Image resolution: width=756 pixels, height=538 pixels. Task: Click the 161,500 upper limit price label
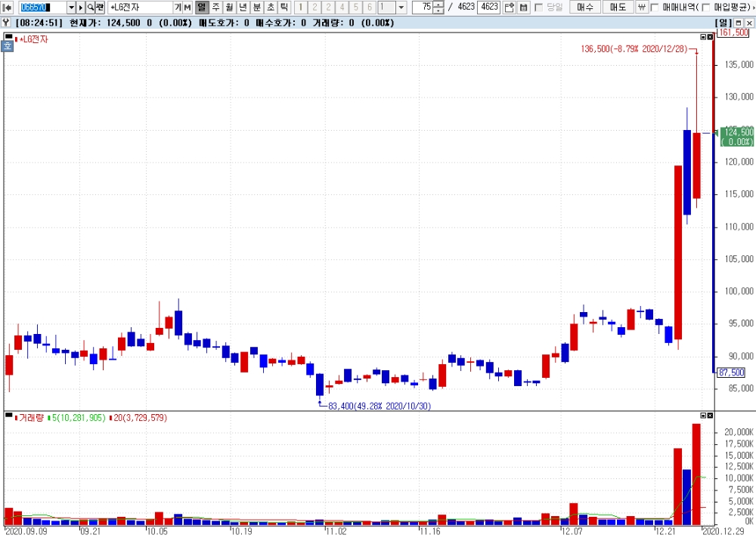pyautogui.click(x=733, y=32)
